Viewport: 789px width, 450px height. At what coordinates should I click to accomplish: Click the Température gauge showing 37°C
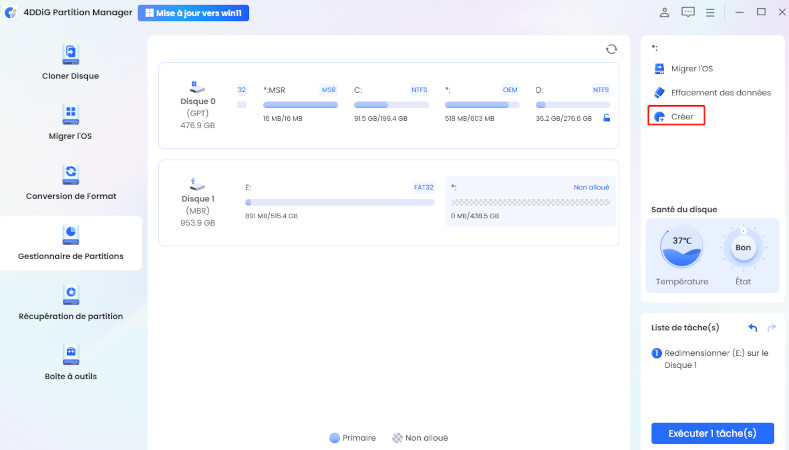pos(682,248)
